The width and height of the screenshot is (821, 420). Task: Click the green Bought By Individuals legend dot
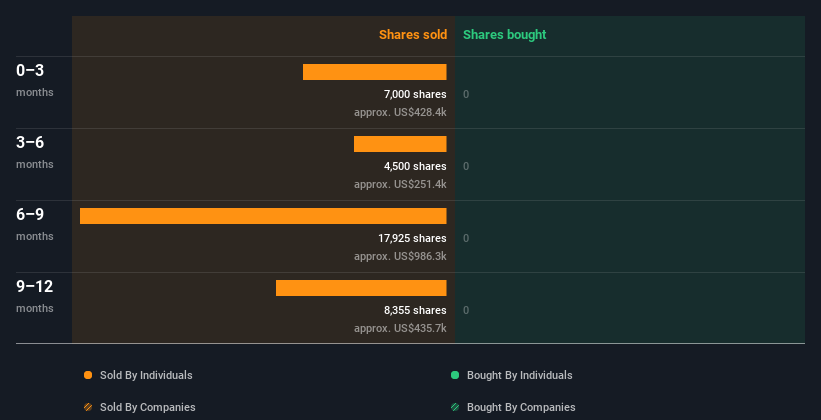tap(455, 375)
